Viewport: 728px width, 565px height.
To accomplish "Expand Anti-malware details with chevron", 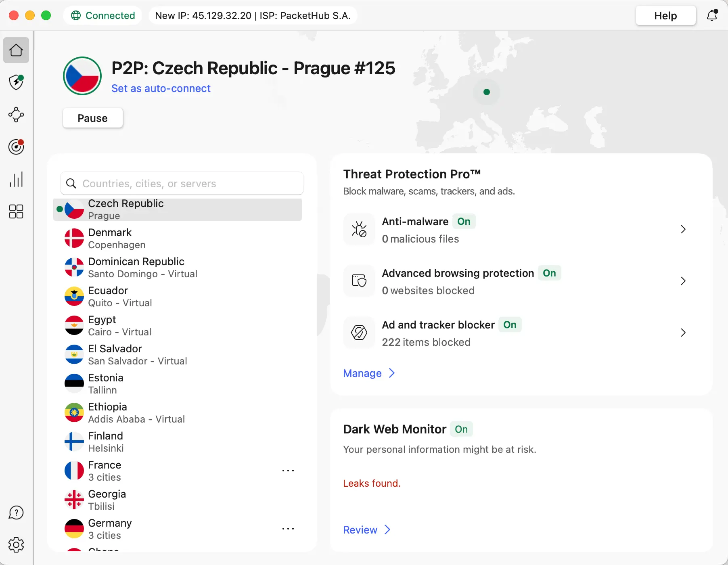I will pyautogui.click(x=683, y=229).
